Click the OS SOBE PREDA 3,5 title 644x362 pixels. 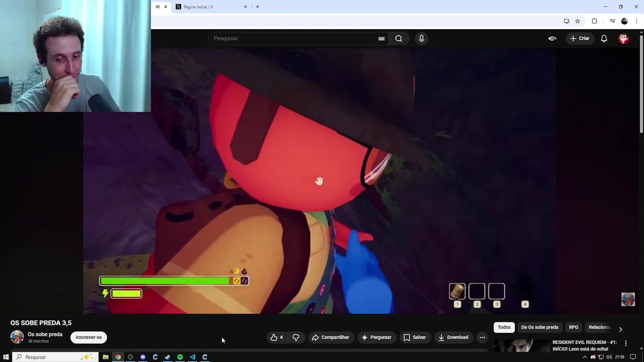pos(41,323)
